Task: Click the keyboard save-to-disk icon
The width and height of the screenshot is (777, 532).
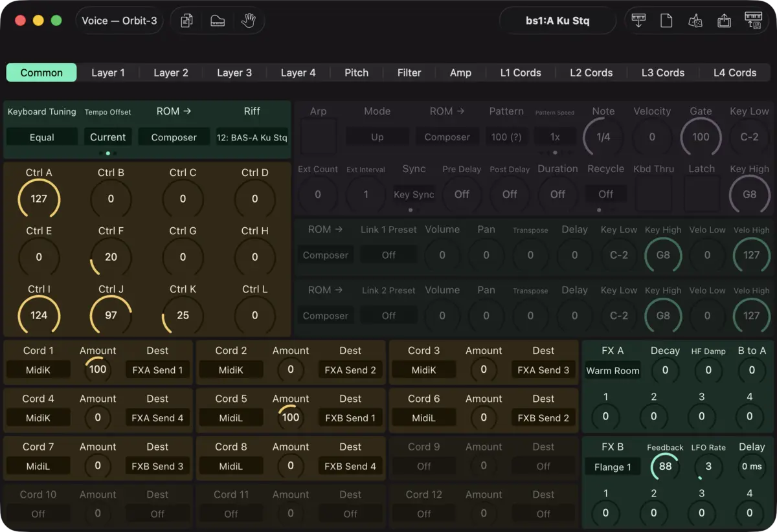Action: [x=753, y=21]
